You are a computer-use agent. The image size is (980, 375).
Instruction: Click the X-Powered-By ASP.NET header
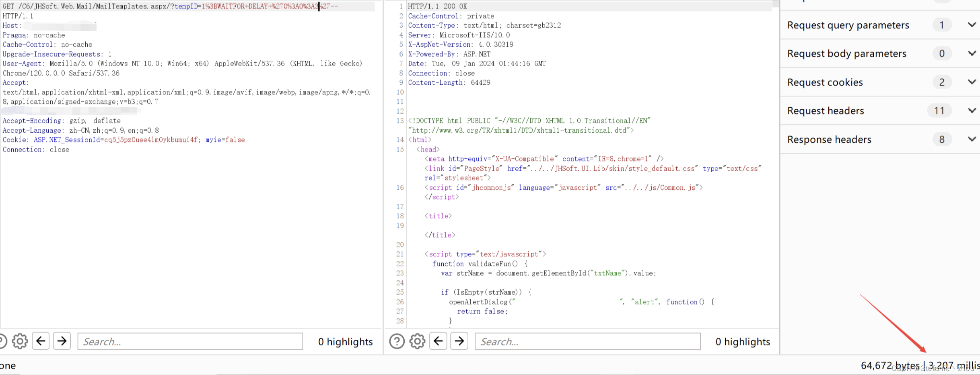pyautogui.click(x=449, y=54)
